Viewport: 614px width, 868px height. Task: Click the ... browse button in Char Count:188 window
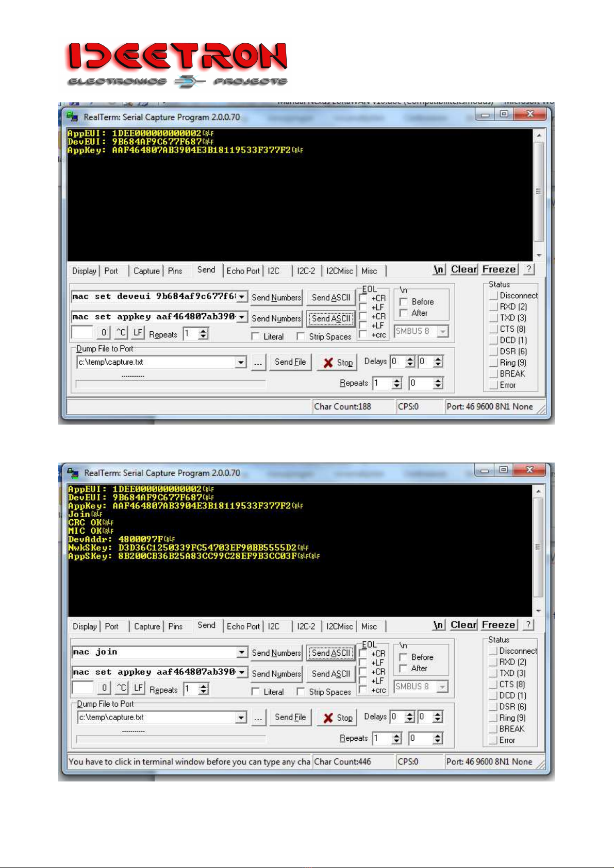258,363
